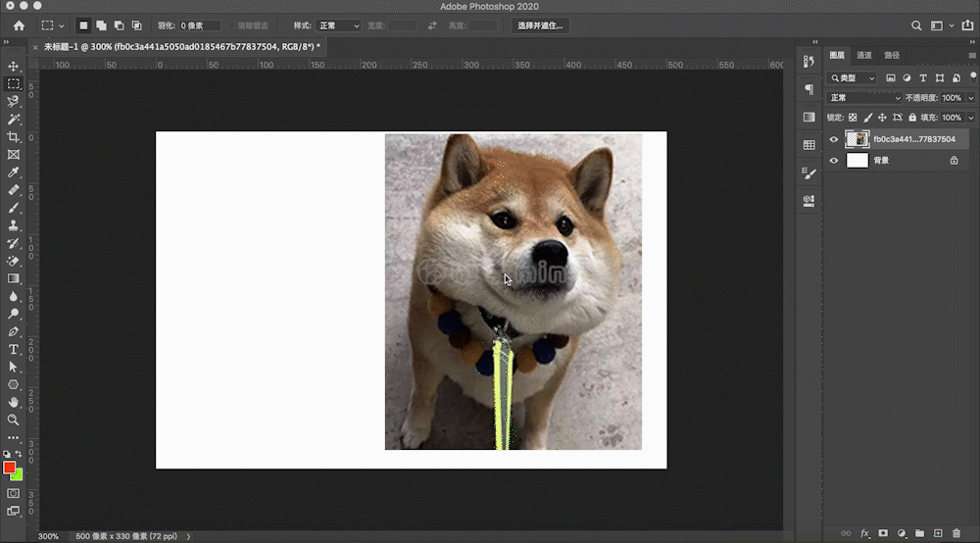Select the Hand tool
Viewport: 980px width, 543px height.
[x=13, y=403]
